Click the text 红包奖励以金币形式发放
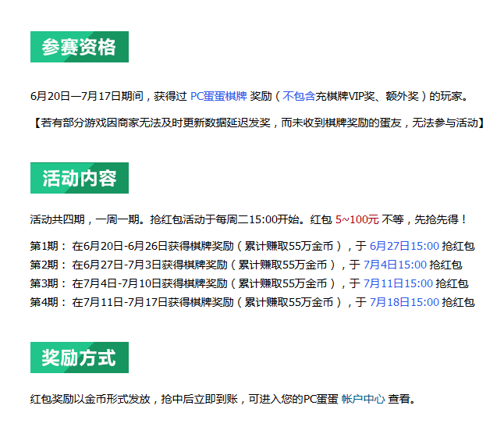This screenshot has height=434, width=504. [x=91, y=399]
